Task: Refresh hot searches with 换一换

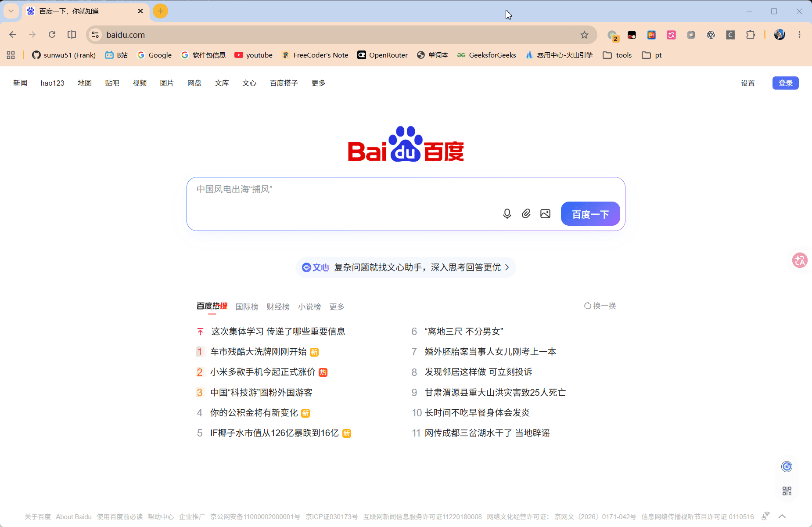Action: click(600, 306)
